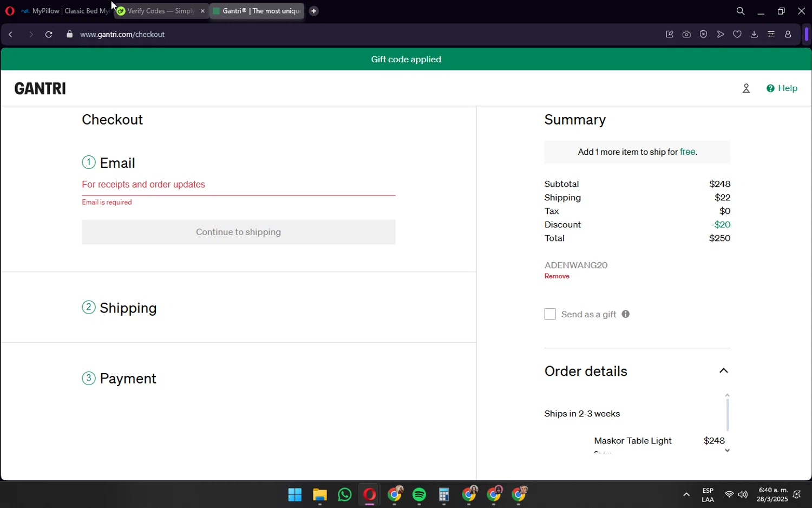This screenshot has height=508, width=812.
Task: View site security lock info
Action: (x=69, y=34)
